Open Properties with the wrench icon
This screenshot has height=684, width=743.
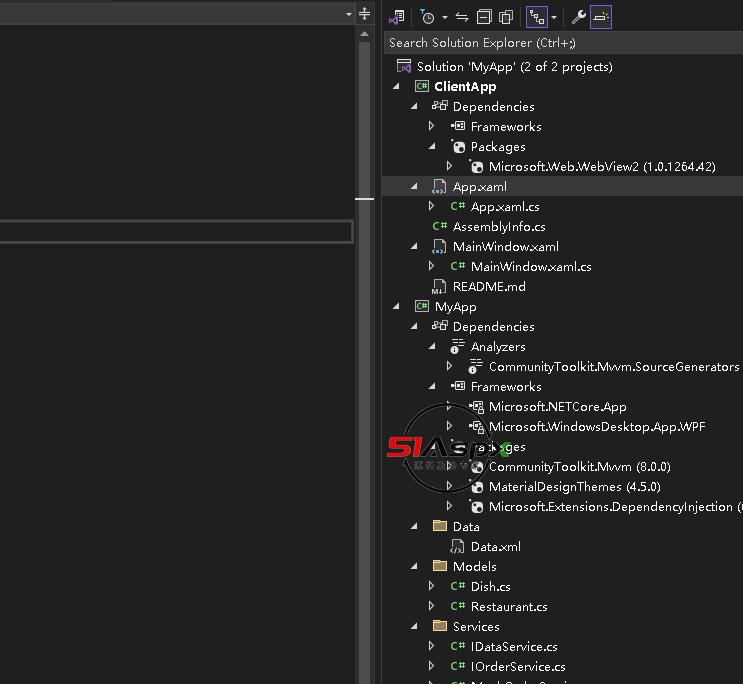(578, 18)
